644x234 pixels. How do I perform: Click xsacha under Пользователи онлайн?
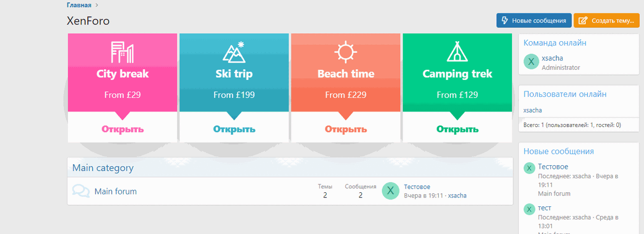pos(533,110)
